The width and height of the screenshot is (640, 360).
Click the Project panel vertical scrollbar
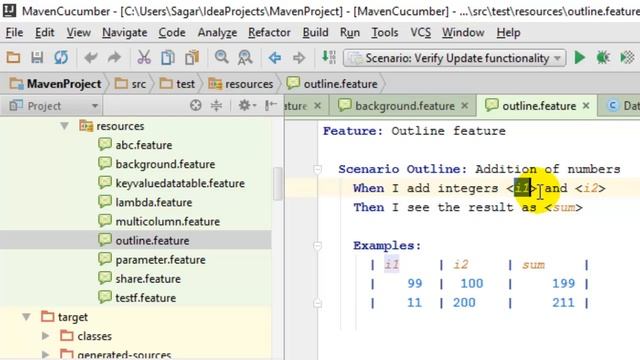[278, 183]
